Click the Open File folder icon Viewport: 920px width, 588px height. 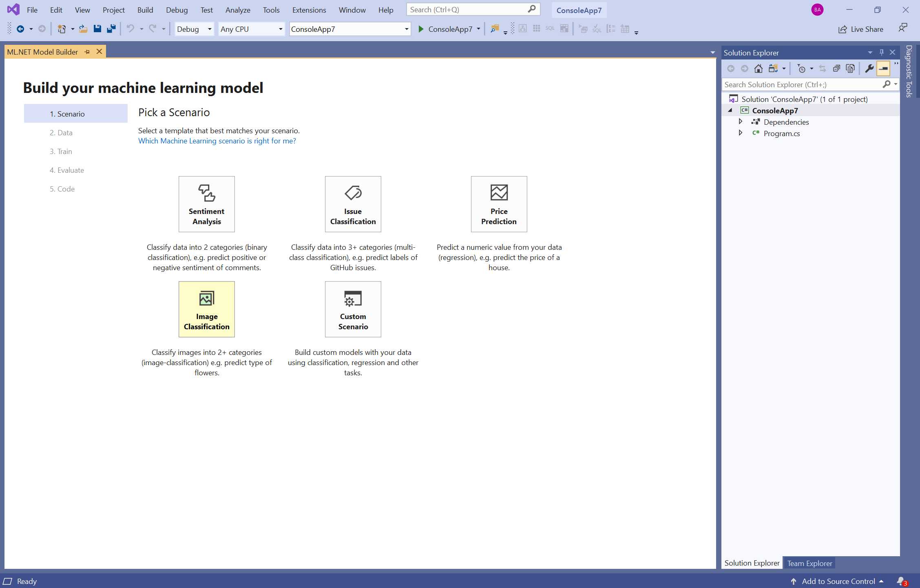pyautogui.click(x=83, y=29)
